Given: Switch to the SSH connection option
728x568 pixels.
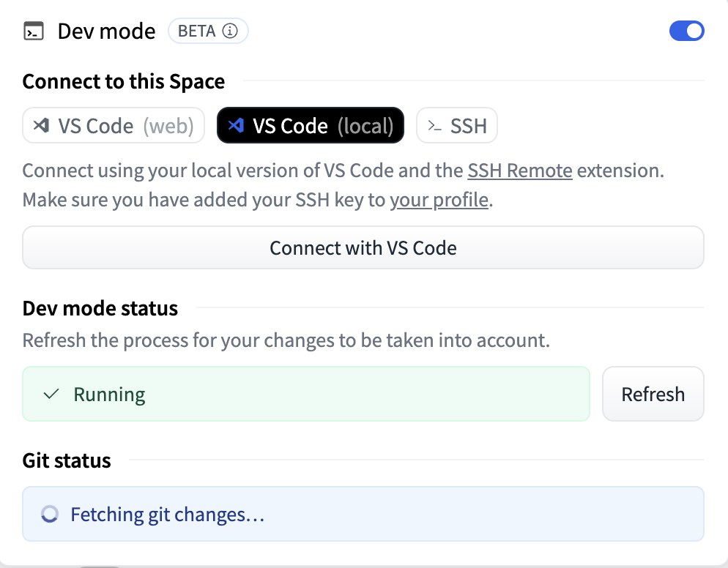Looking at the screenshot, I should (x=457, y=126).
